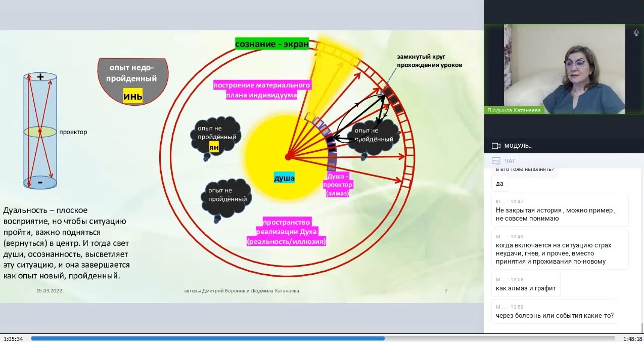The width and height of the screenshot is (644, 342).
Task: Click the 13:47 'Не закрытая история' message
Action: (555, 214)
